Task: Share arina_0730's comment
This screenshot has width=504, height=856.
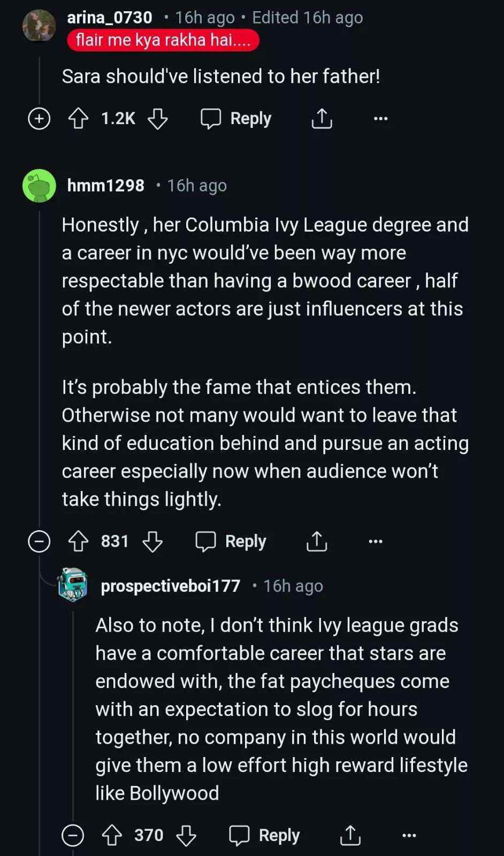Action: (x=322, y=118)
